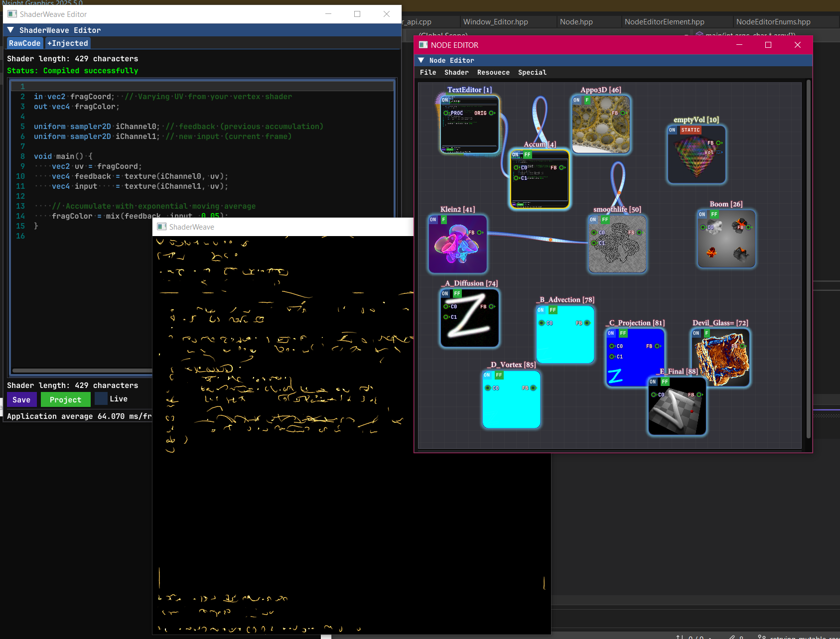Click the FB output port on the Boom node
The image size is (840, 639).
(x=748, y=227)
